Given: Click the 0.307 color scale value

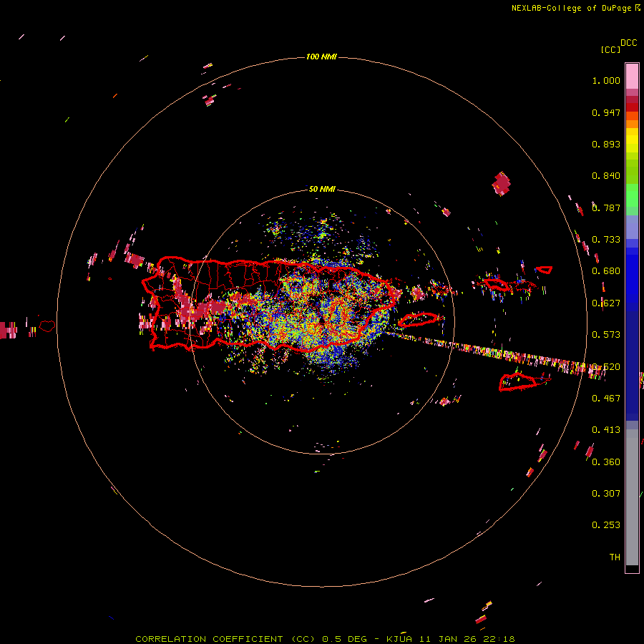Looking at the screenshot, I should click(606, 494).
